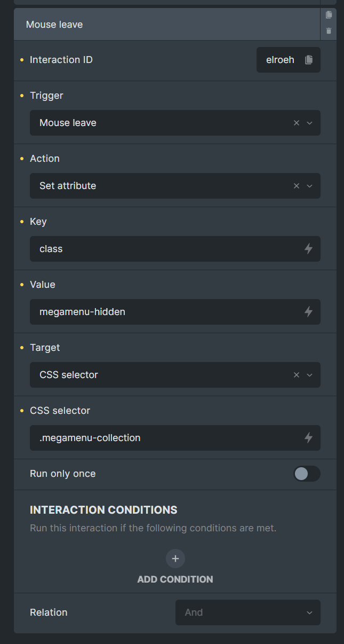Focus the Value field with megamenu-hidden

click(x=166, y=312)
